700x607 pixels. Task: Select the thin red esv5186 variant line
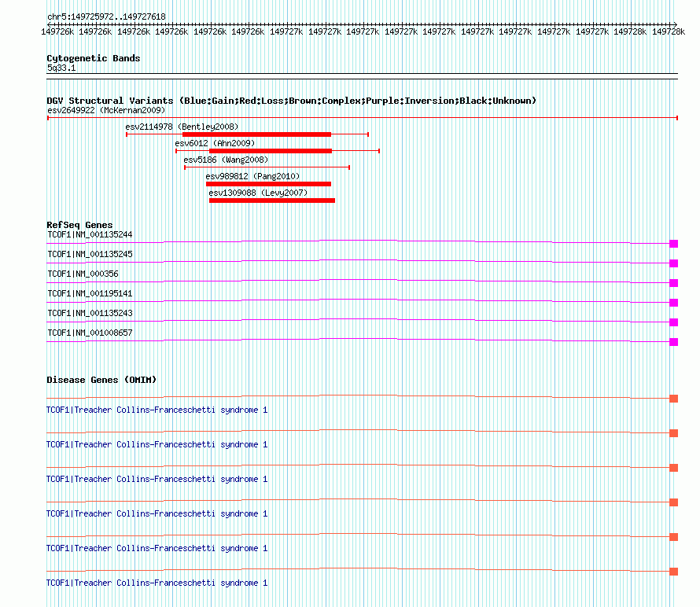tap(267, 167)
